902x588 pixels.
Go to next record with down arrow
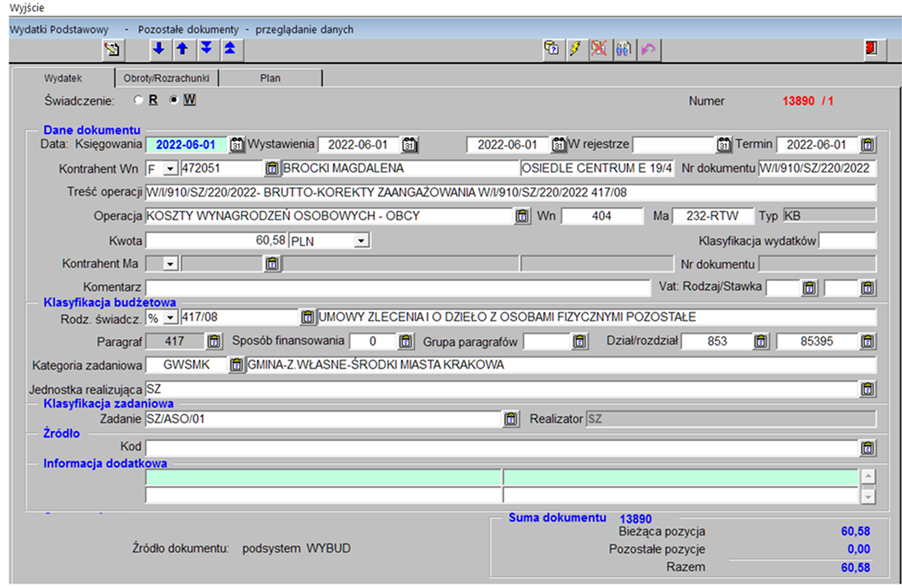(159, 49)
